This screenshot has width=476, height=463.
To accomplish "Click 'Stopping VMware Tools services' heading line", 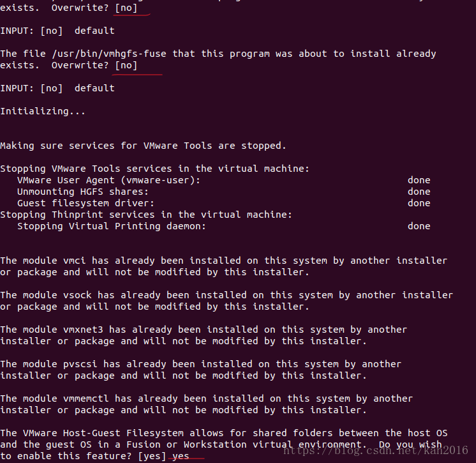I will 154,169.
